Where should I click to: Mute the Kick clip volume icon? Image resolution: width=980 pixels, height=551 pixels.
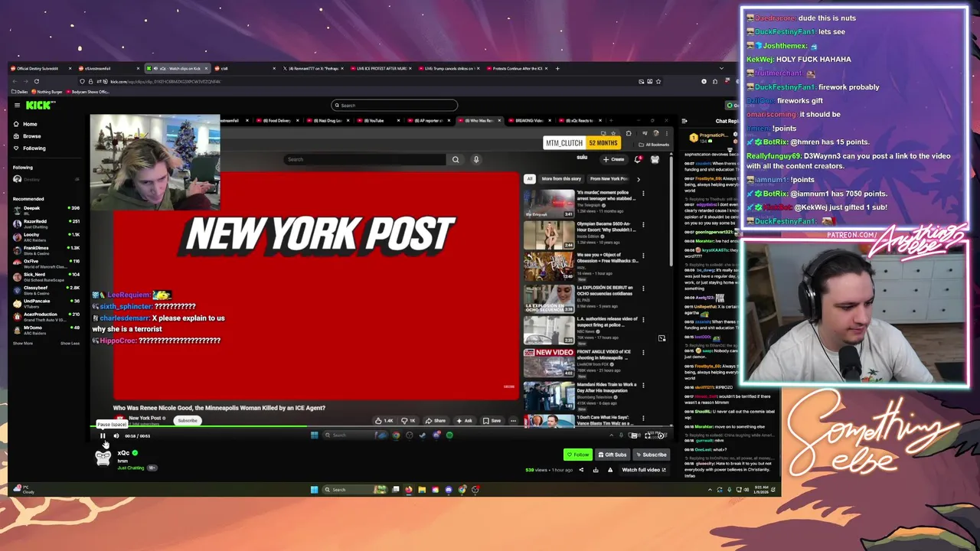coord(116,435)
